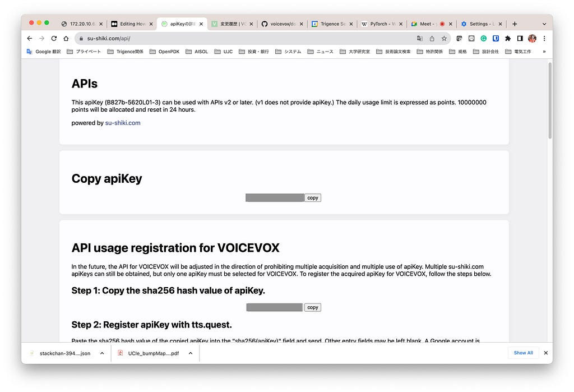Viewport: 574px width, 392px height.
Task: Share this page from the address bar
Action: 432,39
